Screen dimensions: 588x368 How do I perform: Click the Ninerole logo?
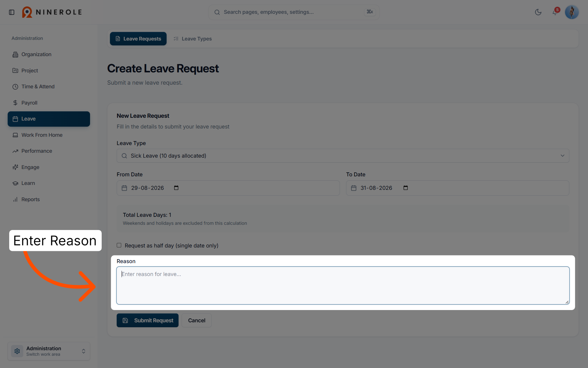[x=52, y=12]
